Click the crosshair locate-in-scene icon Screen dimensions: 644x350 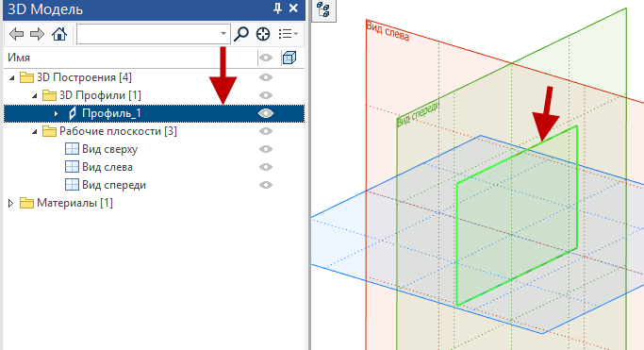pyautogui.click(x=263, y=34)
